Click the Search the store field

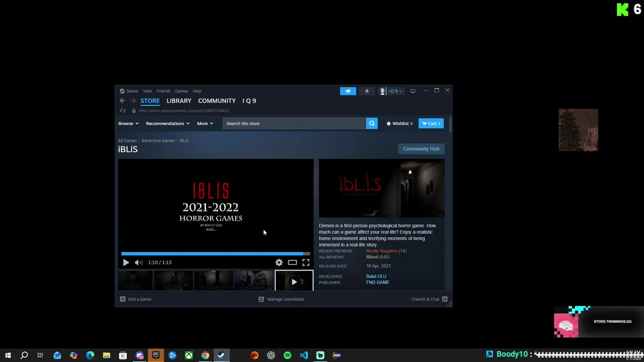click(x=294, y=123)
